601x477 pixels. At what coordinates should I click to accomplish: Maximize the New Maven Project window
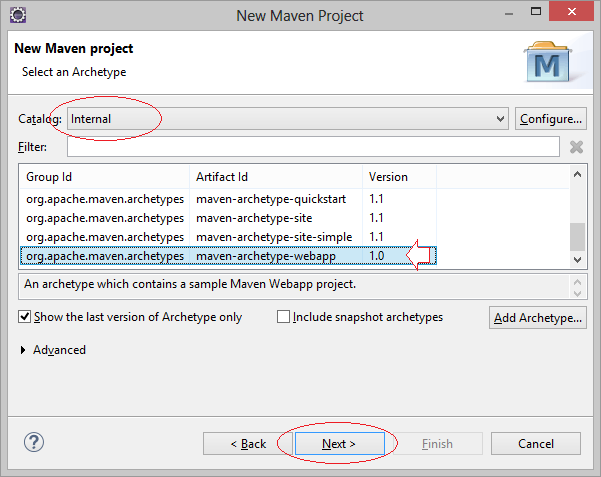tap(536, 12)
